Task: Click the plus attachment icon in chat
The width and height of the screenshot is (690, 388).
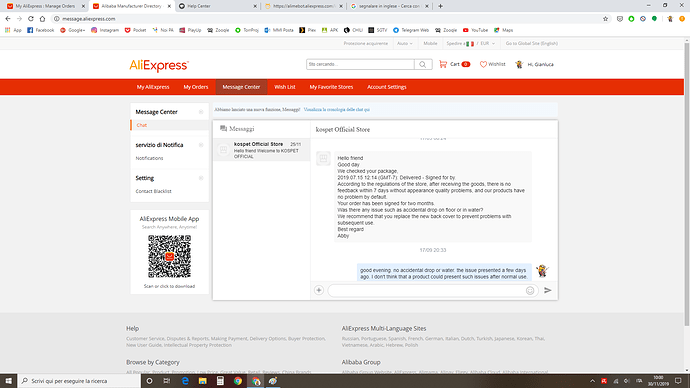Action: coord(319,290)
